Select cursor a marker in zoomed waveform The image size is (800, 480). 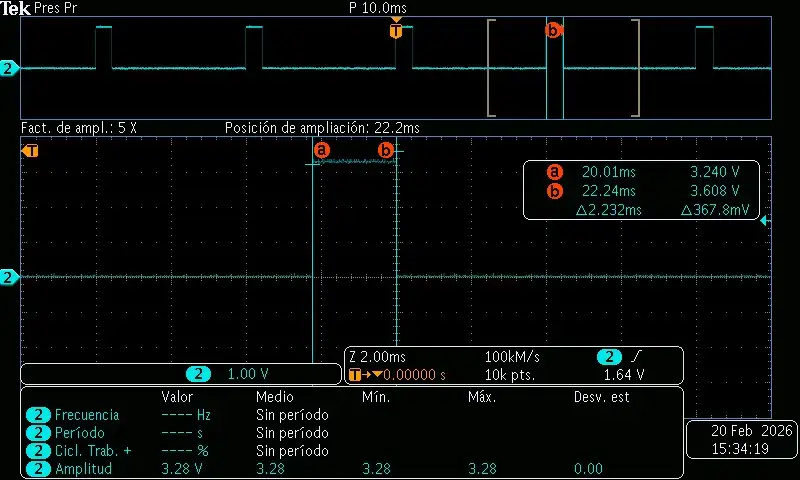321,150
